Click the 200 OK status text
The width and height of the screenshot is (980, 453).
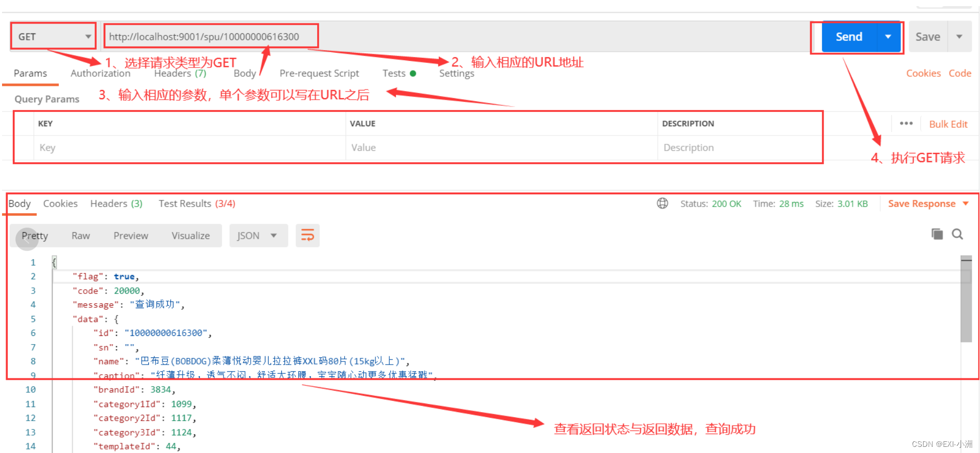(x=726, y=203)
